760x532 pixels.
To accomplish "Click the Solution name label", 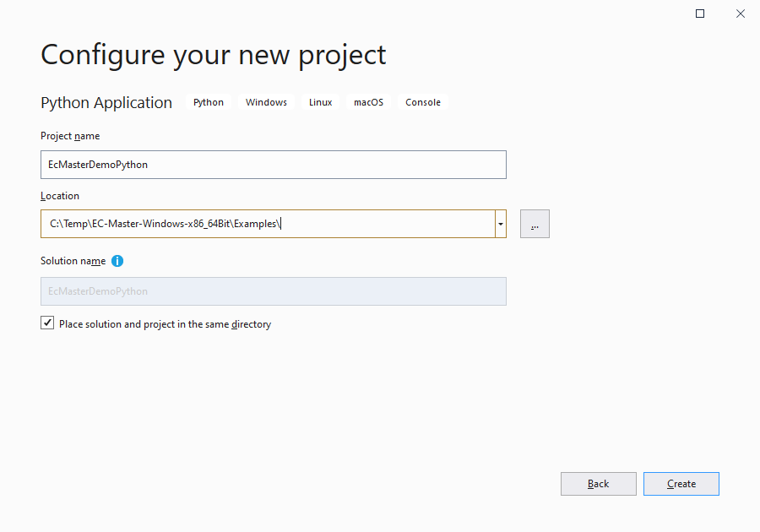I will click(x=73, y=261).
